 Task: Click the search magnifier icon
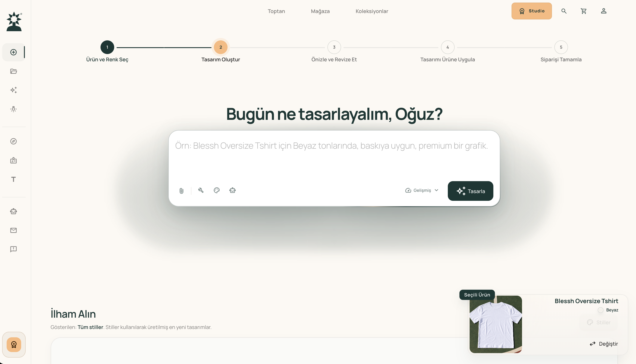(564, 11)
